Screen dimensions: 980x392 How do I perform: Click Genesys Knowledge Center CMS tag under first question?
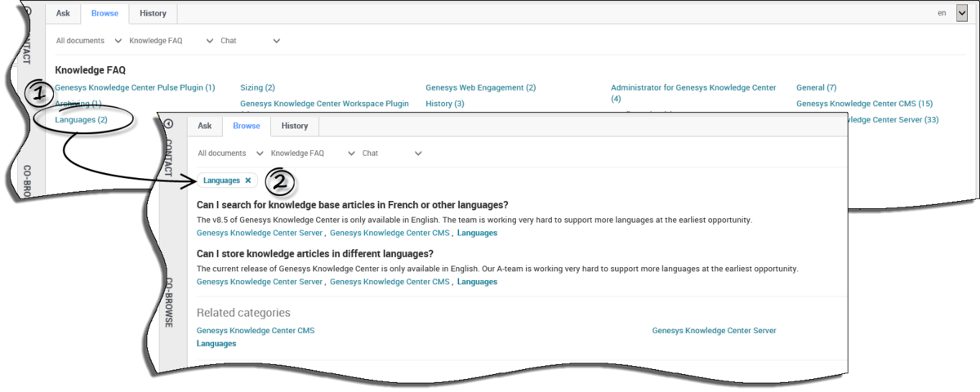pyautogui.click(x=390, y=233)
